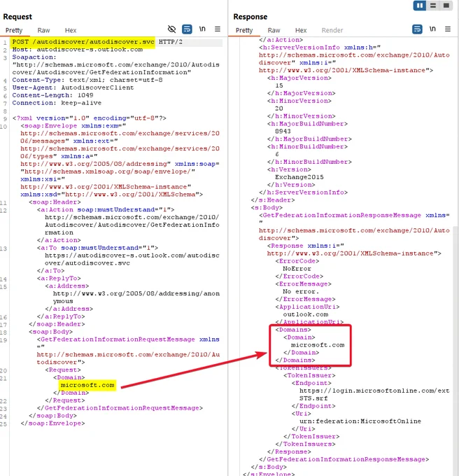Image resolution: width=459 pixels, height=476 pixels.
Task: Click the outlook.com ApplicationUri value
Action: (306, 314)
